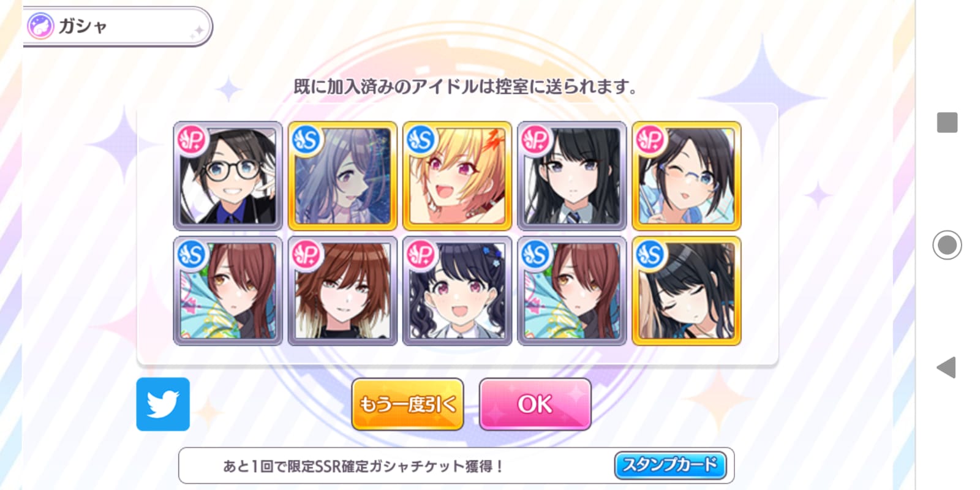Image resolution: width=980 pixels, height=490 pixels.
Task: Click the もう一度引く button
Action: pyautogui.click(x=407, y=404)
